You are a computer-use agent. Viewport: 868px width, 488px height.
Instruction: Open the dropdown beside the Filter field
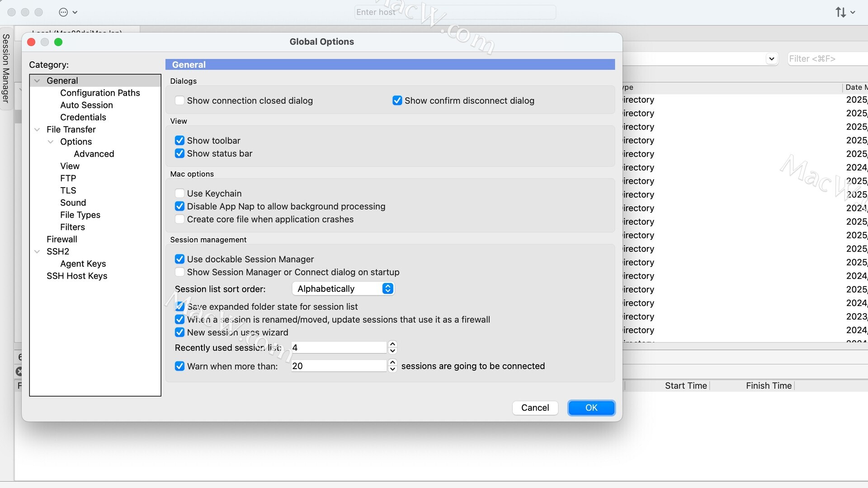click(772, 59)
